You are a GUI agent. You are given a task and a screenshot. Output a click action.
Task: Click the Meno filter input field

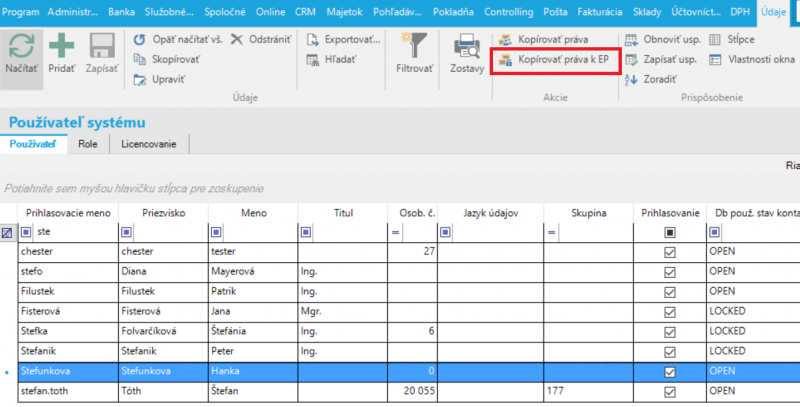260,233
